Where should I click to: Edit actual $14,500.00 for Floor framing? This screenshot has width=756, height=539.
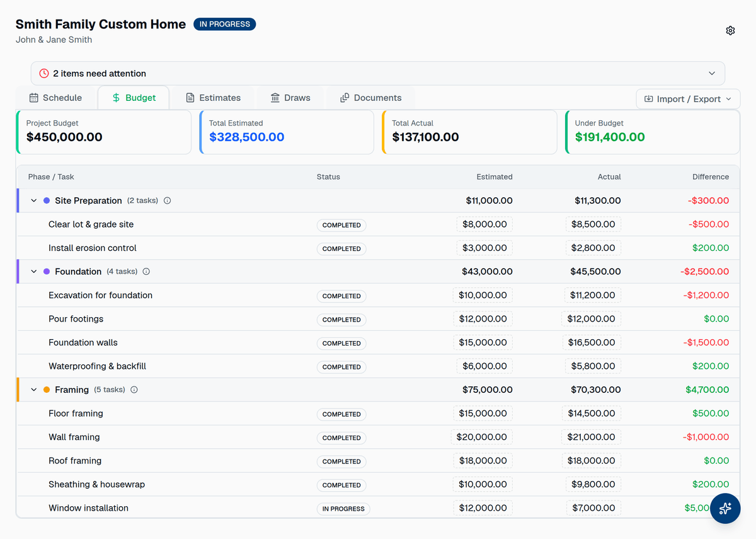pos(591,414)
